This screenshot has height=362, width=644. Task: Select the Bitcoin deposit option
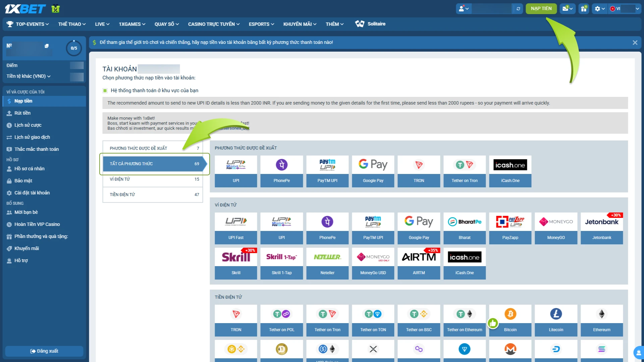pos(510,320)
